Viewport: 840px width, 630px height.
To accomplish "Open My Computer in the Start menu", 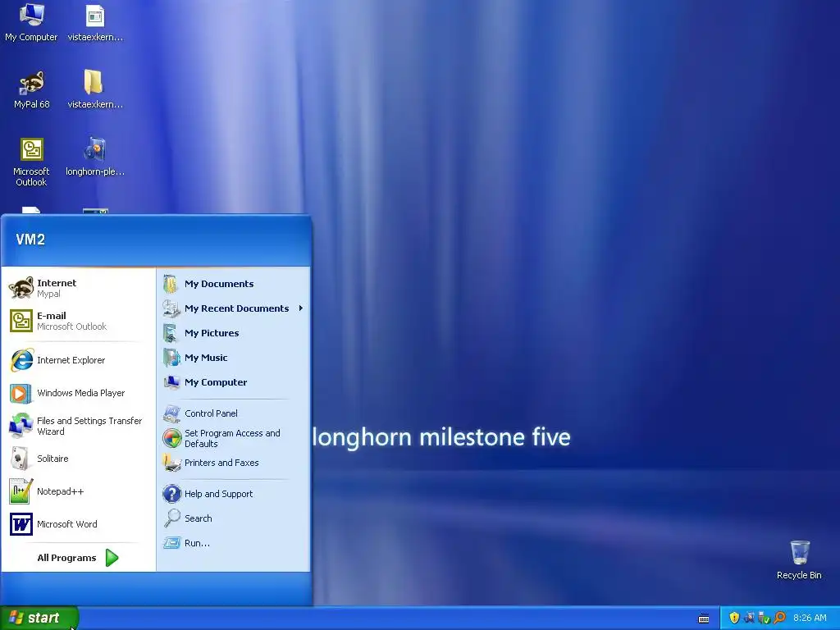I will (x=234, y=382).
